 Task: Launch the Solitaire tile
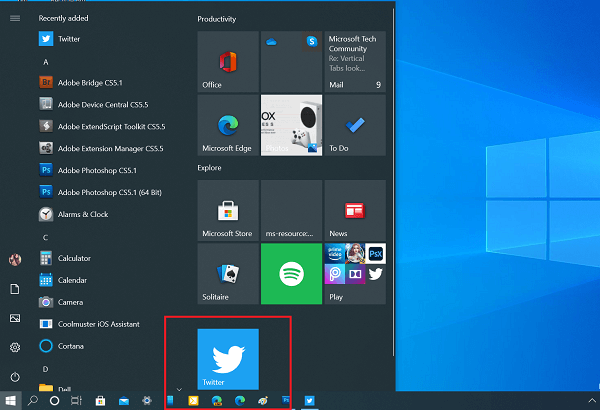pyautogui.click(x=228, y=274)
